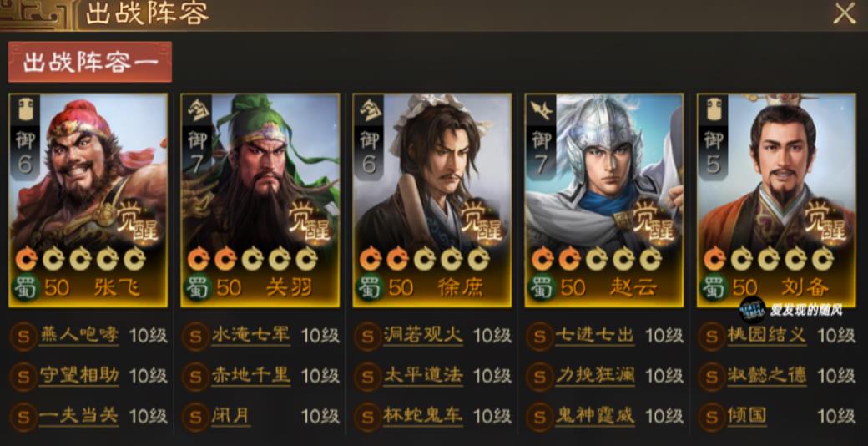Select the 倾国 skill entry

point(747,416)
